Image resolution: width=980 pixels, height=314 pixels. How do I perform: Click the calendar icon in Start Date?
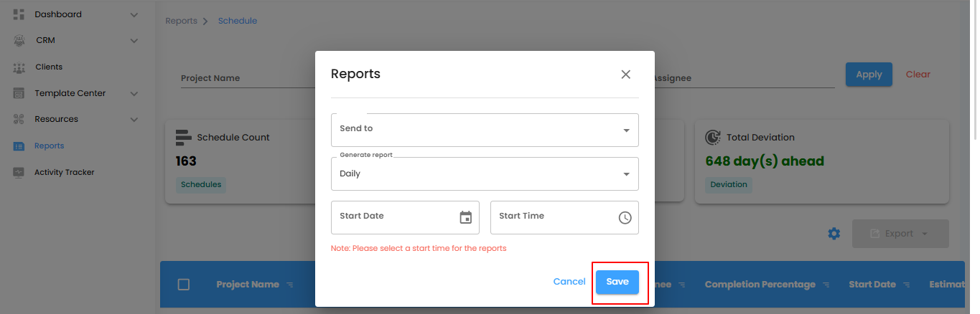coord(466,217)
